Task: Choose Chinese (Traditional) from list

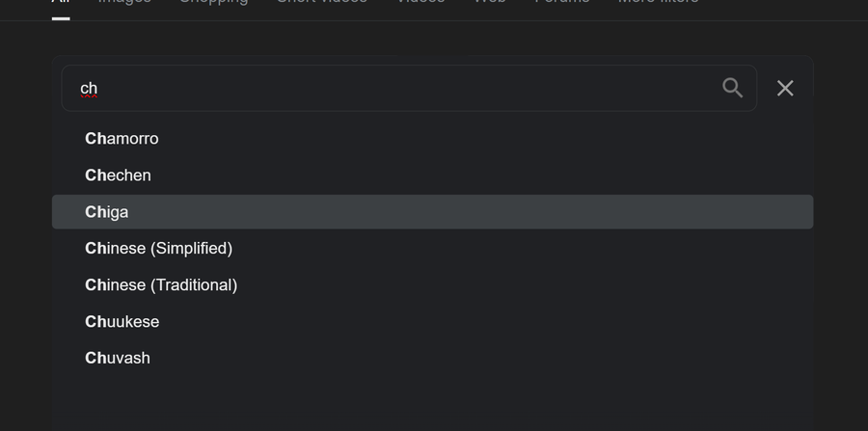Action: coord(432,284)
